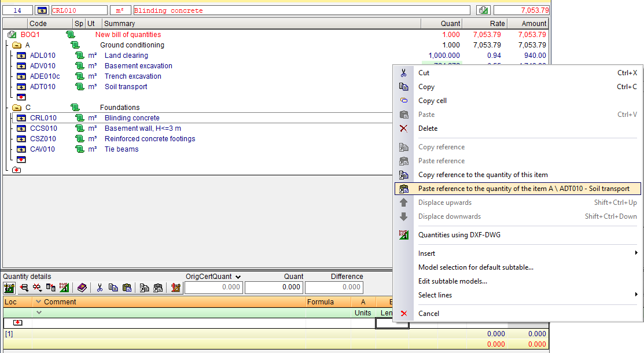This screenshot has height=353, width=644.
Task: Expand Comment column chevron in header
Action: point(39,301)
